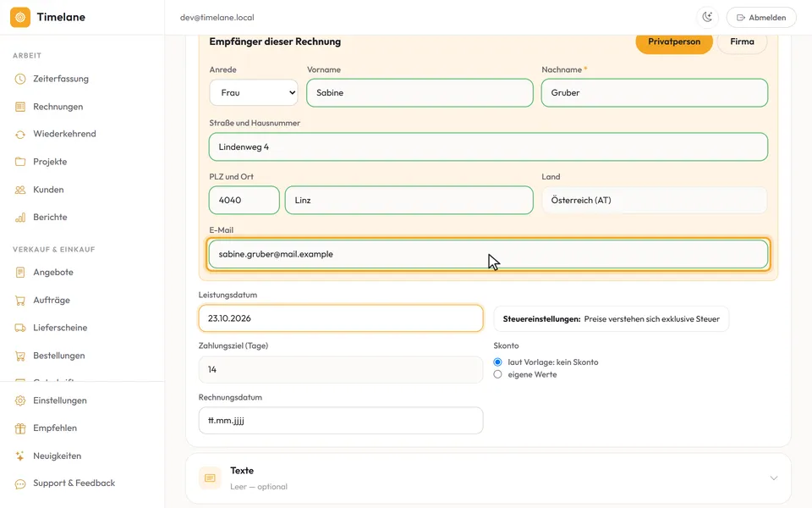Click the Kunden people icon

20,190
